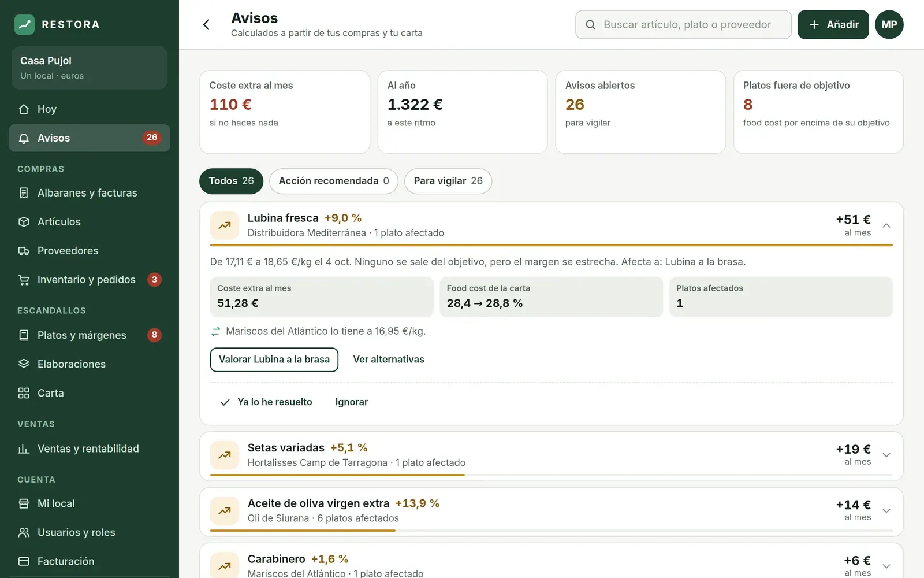Image resolution: width=924 pixels, height=578 pixels.
Task: Click the Ventas y rentabilidad chart icon
Action: point(24,449)
